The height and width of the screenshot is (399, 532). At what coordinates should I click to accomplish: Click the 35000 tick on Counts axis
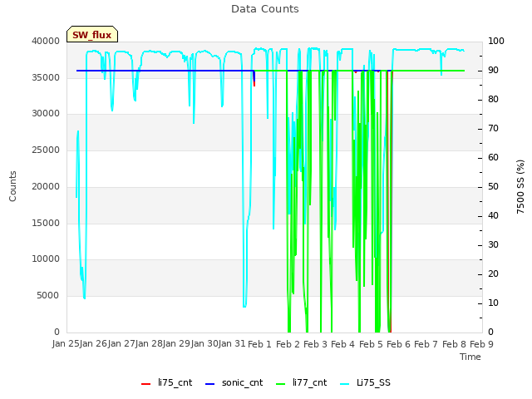tap(46, 77)
